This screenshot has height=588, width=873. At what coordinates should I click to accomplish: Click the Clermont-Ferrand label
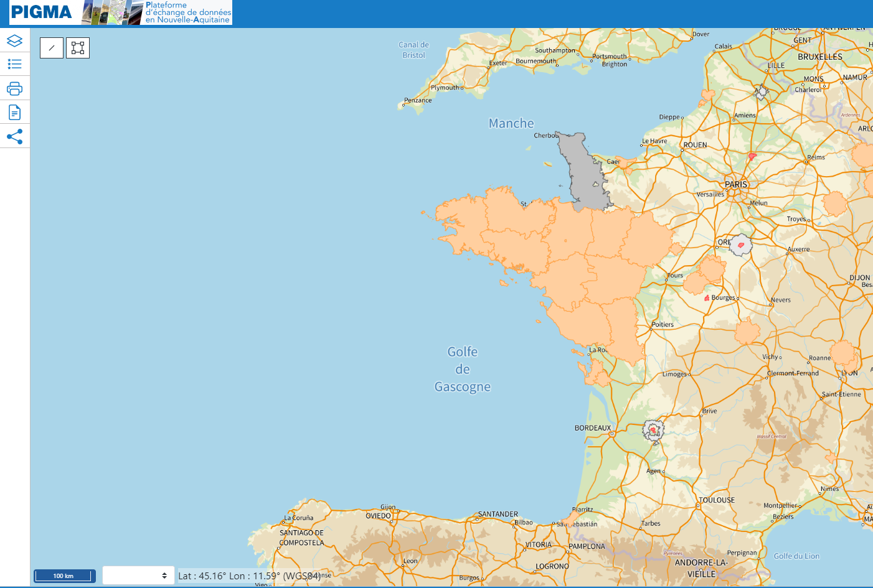pos(793,373)
